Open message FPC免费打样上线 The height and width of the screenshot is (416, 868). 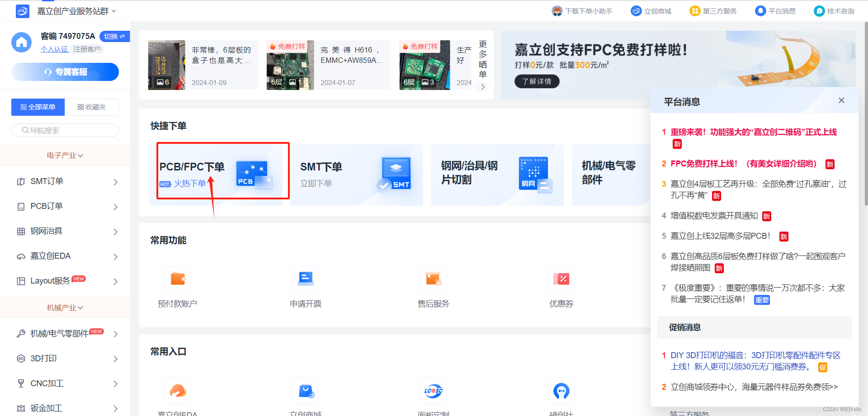point(743,164)
